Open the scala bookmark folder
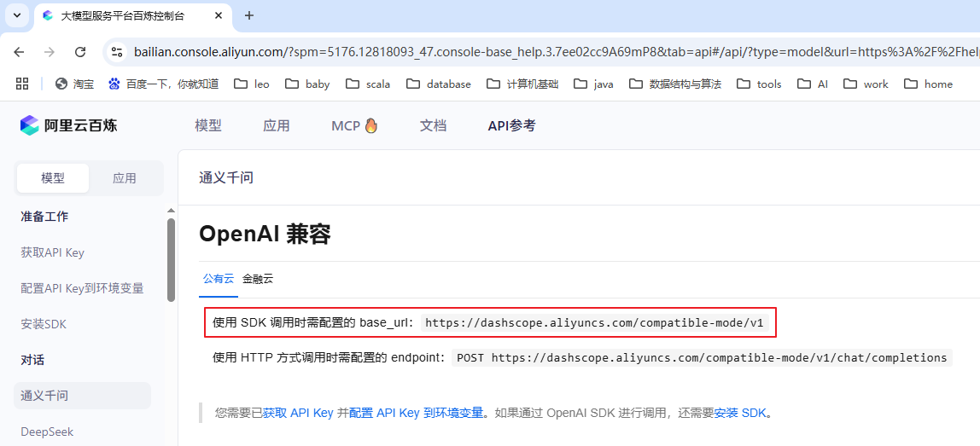The height and width of the screenshot is (446, 980). click(x=369, y=84)
